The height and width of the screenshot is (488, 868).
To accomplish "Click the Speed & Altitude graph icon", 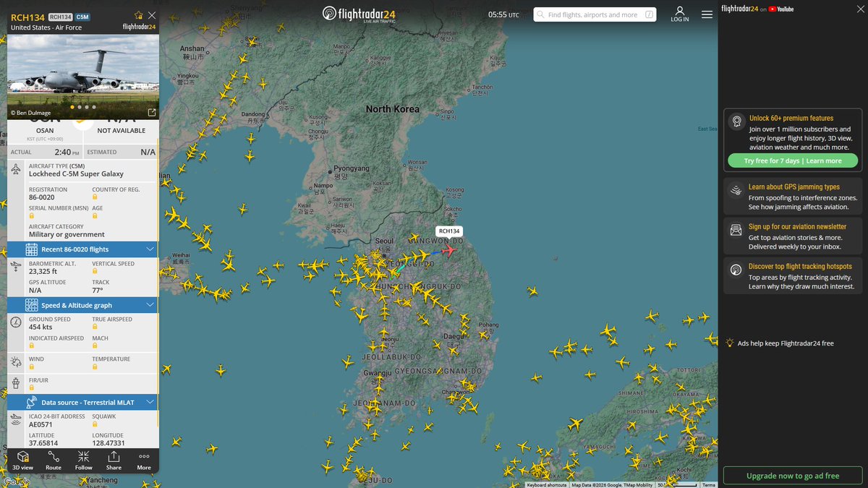I will [32, 305].
